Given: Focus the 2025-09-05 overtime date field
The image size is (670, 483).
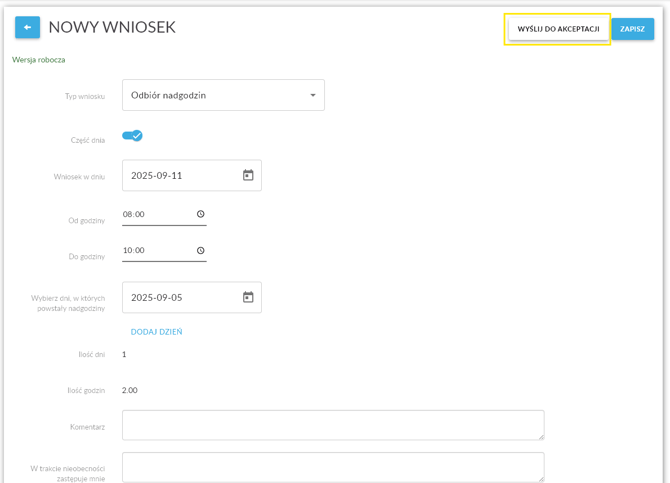Looking at the screenshot, I should (x=180, y=297).
